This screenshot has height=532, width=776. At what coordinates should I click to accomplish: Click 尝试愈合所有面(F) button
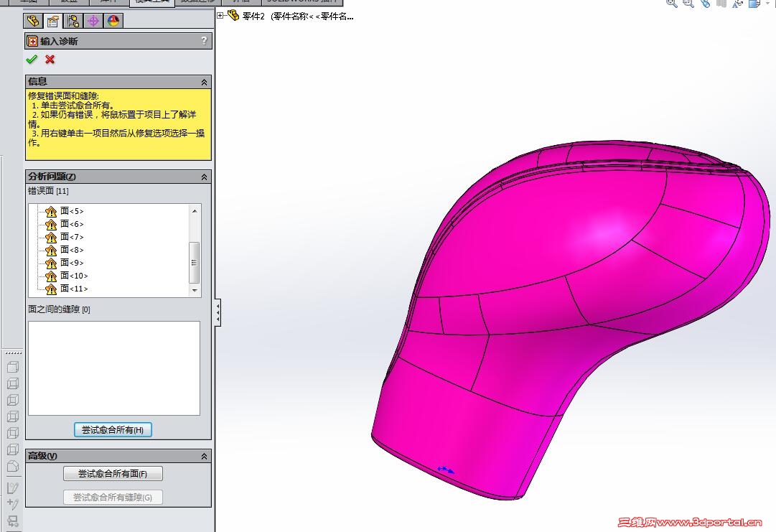click(x=113, y=474)
